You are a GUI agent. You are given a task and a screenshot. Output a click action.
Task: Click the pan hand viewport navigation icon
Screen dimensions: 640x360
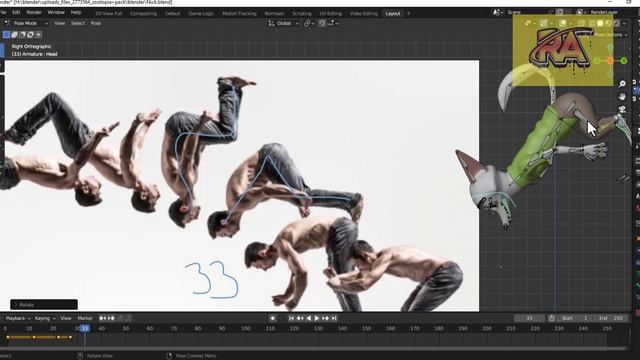pyautogui.click(x=622, y=97)
